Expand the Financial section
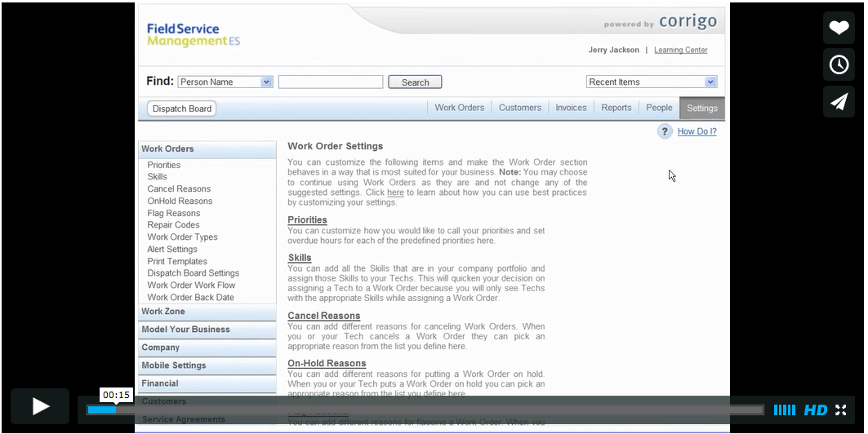The width and height of the screenshot is (868, 434). (207, 383)
